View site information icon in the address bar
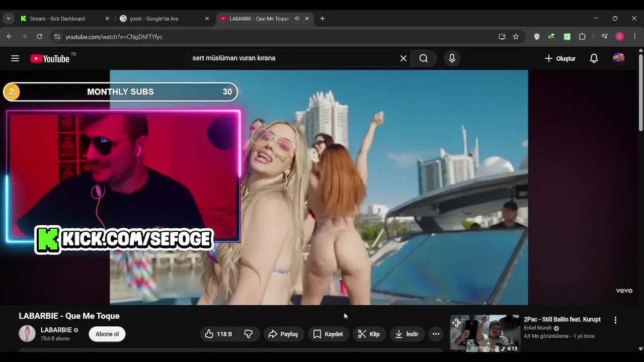Image resolution: width=644 pixels, height=362 pixels. pyautogui.click(x=57, y=37)
